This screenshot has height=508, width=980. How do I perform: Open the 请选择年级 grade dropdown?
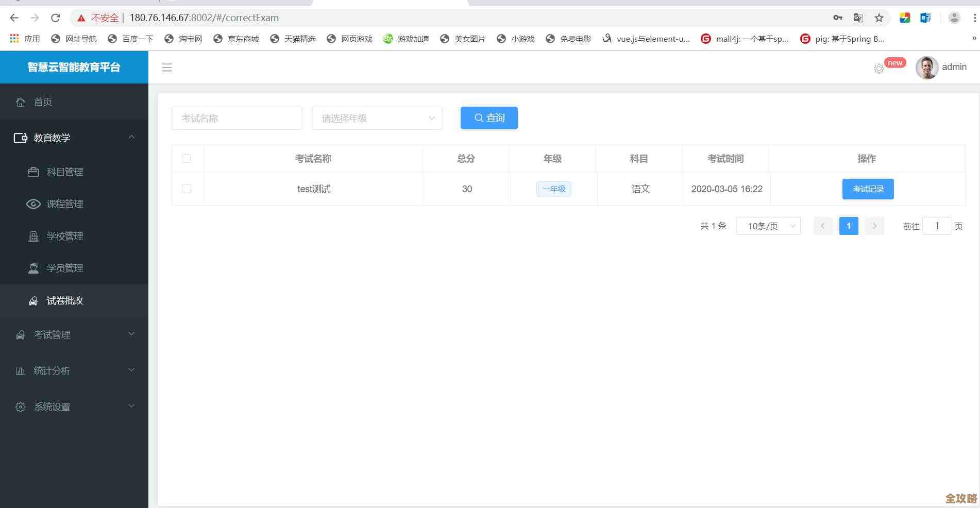[x=377, y=118]
